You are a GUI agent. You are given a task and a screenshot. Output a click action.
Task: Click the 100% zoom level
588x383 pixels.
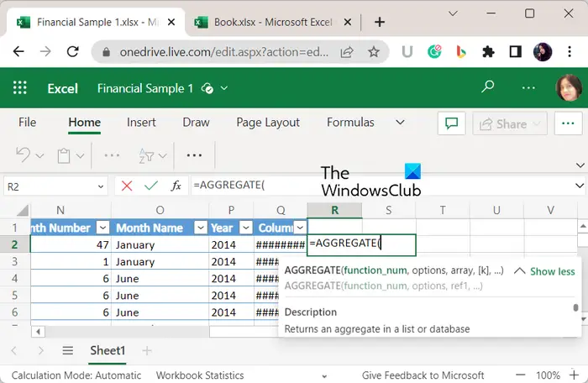(548, 375)
